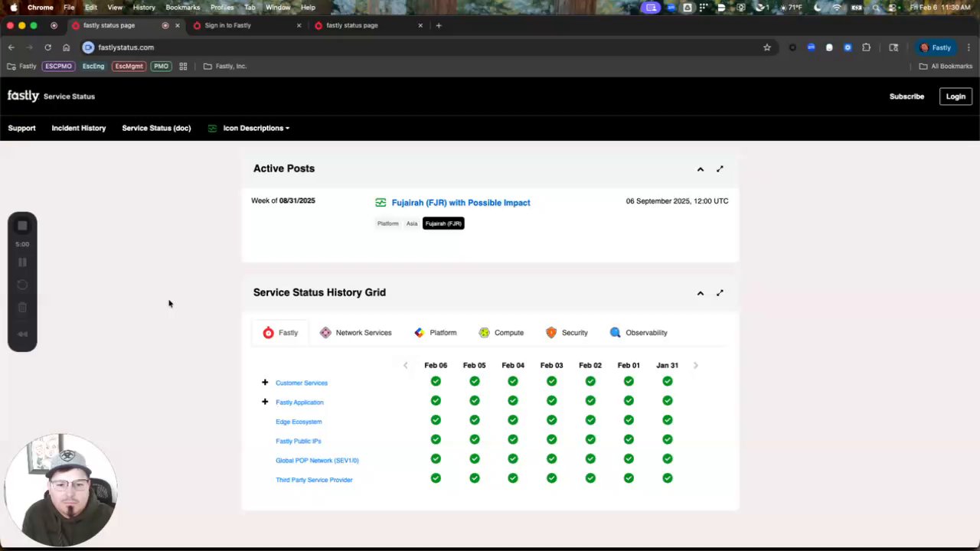Select the Fastly tab in the status grid
The width and height of the screenshot is (980, 551).
pos(280,333)
